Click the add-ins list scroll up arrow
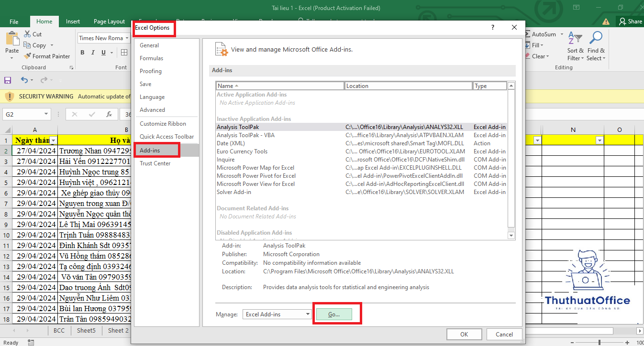The width and height of the screenshot is (644, 346). pyautogui.click(x=511, y=86)
